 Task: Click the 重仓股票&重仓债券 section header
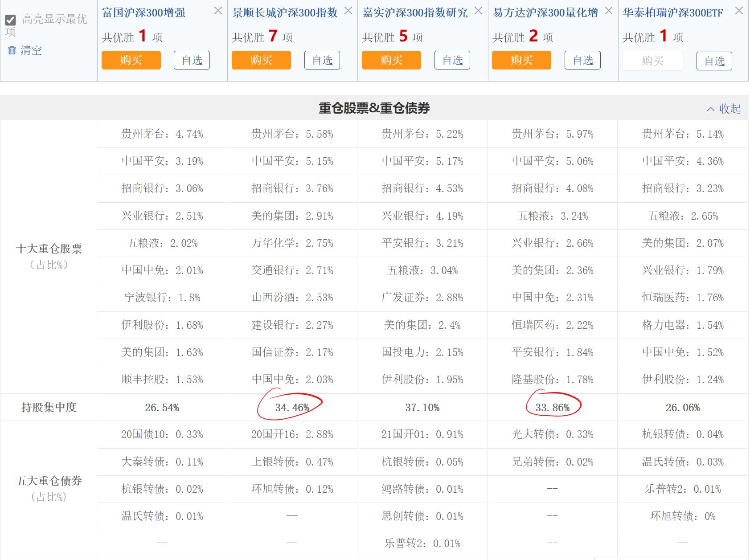[x=374, y=108]
